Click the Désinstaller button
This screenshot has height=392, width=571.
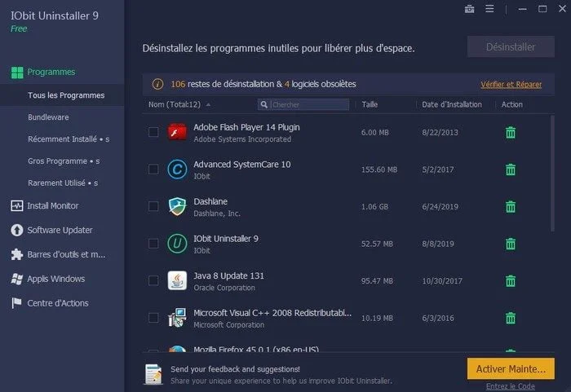511,46
